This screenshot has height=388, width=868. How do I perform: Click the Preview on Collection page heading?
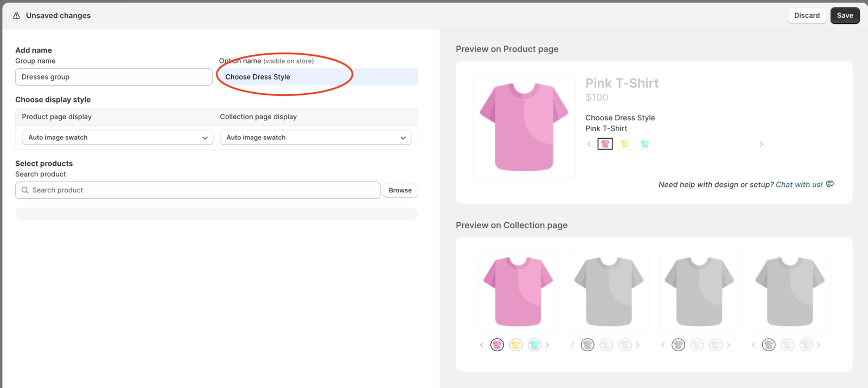(x=512, y=225)
